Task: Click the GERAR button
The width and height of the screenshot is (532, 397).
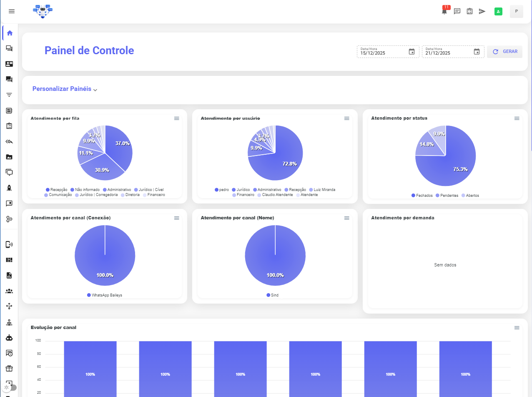Action: (x=505, y=52)
